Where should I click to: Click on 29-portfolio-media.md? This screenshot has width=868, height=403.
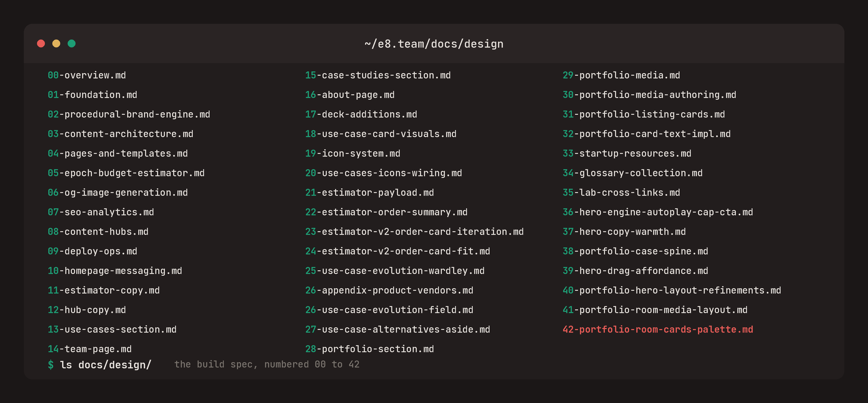(x=621, y=75)
